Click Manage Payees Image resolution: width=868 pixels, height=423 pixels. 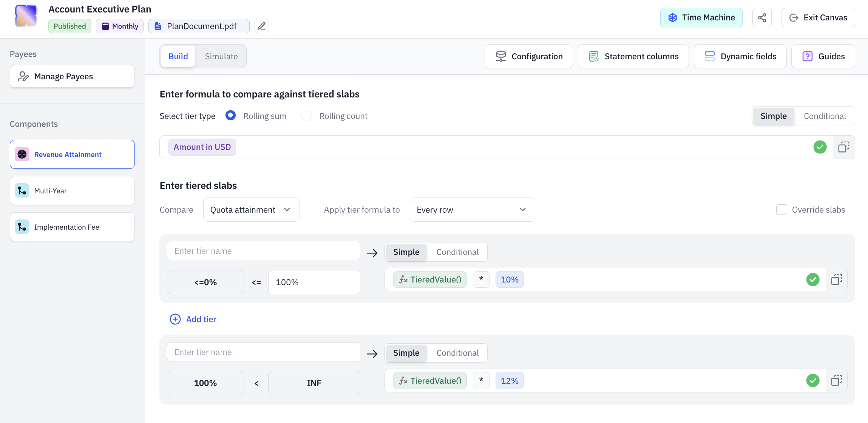click(72, 76)
